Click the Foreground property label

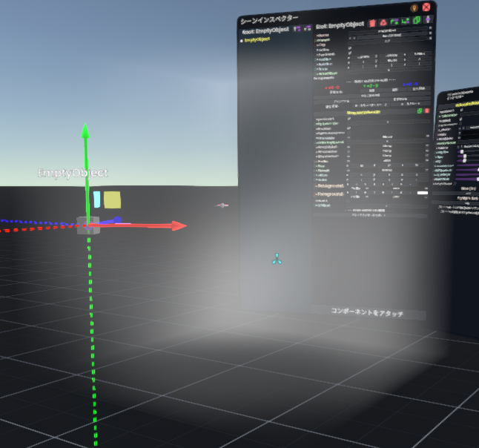[x=331, y=194]
